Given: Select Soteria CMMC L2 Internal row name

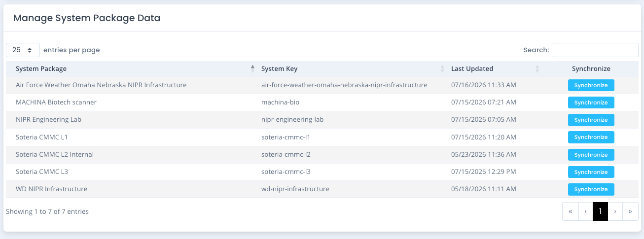Looking at the screenshot, I should pos(55,154).
